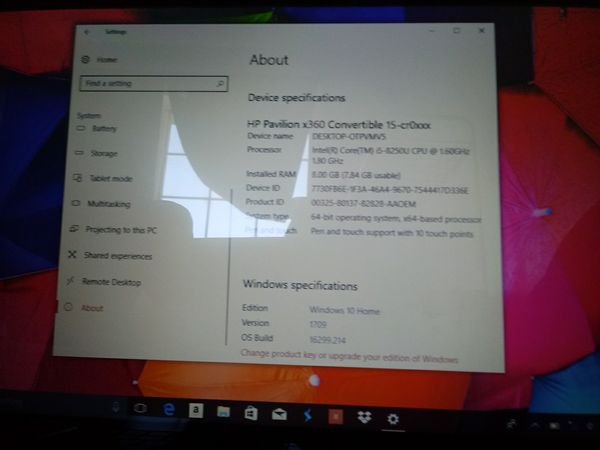Open Projecting to this PC settings

(x=113, y=230)
